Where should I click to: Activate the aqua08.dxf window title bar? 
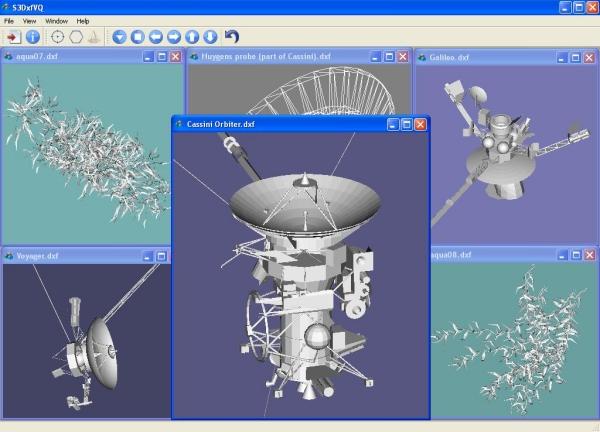pyautogui.click(x=514, y=255)
